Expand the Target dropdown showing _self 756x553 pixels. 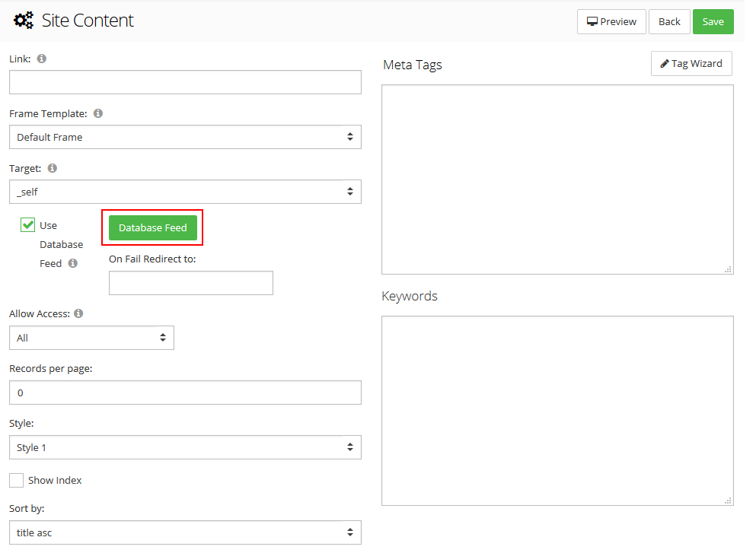tap(185, 192)
